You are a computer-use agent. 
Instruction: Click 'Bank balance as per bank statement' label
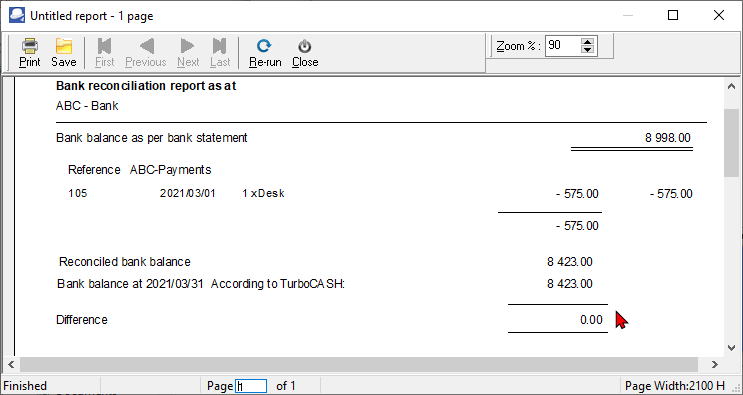pyautogui.click(x=152, y=138)
